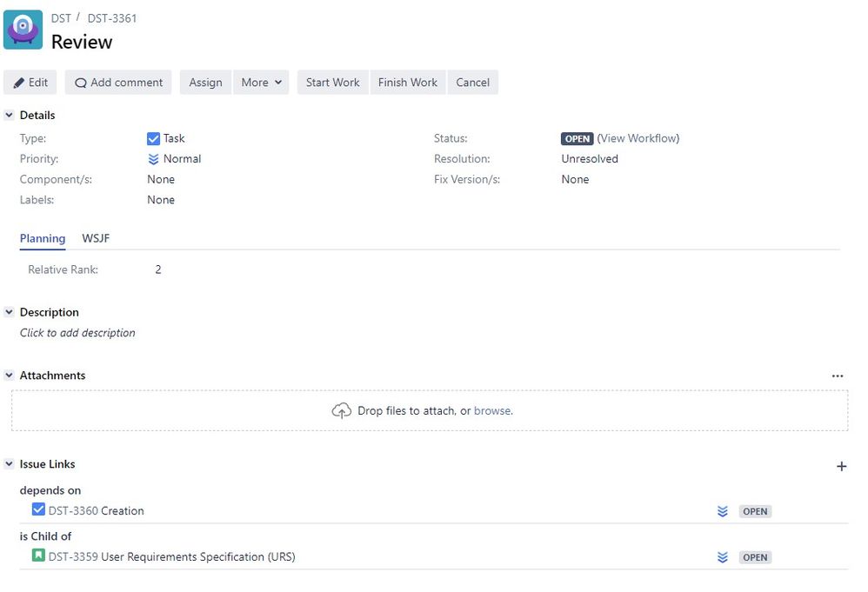Collapse the Description section

[9, 312]
